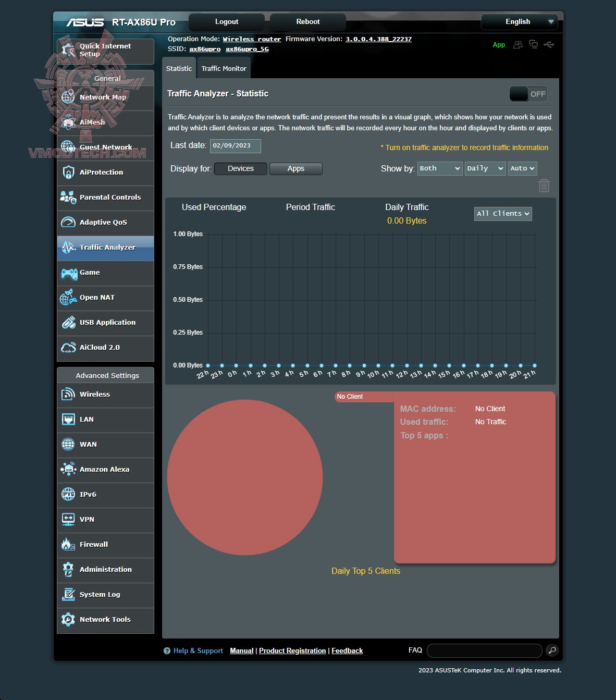Image resolution: width=616 pixels, height=700 pixels.
Task: Open the Open NAT icon
Action: [68, 297]
